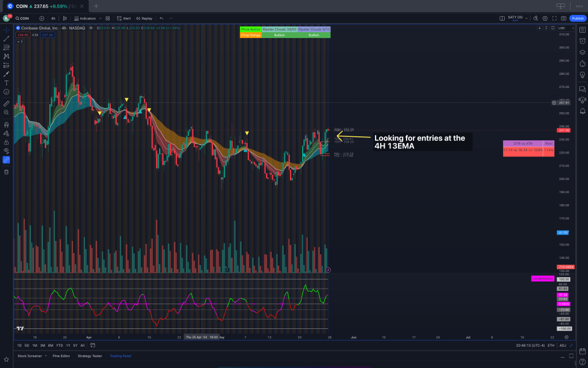Open the Watchlist panel icon
The image size is (588, 368).
[582, 30]
